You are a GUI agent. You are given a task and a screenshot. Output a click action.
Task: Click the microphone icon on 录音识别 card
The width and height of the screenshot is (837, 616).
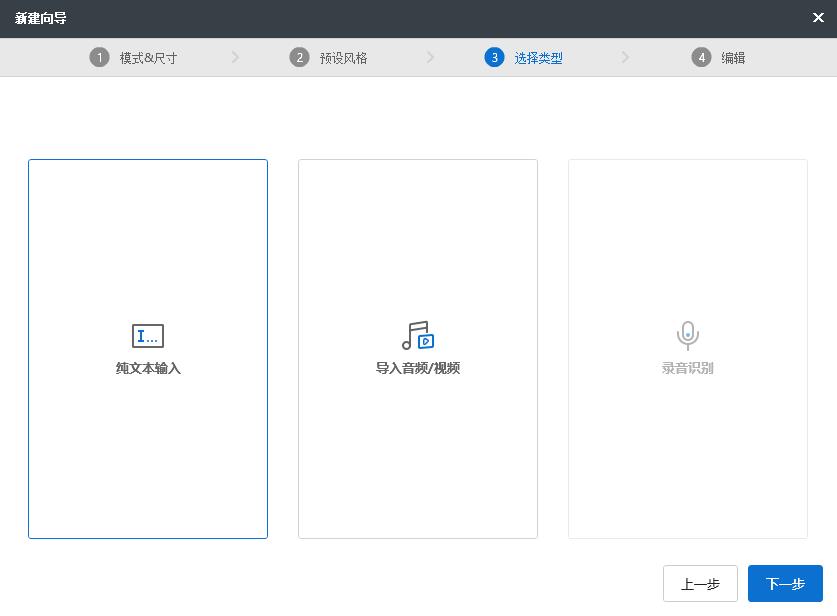[687, 336]
